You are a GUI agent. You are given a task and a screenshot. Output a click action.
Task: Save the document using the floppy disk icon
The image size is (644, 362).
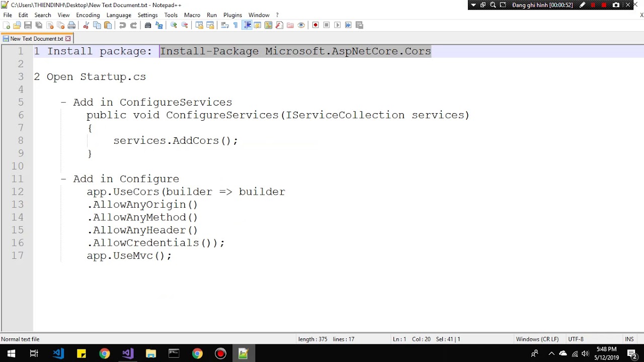coord(28,25)
